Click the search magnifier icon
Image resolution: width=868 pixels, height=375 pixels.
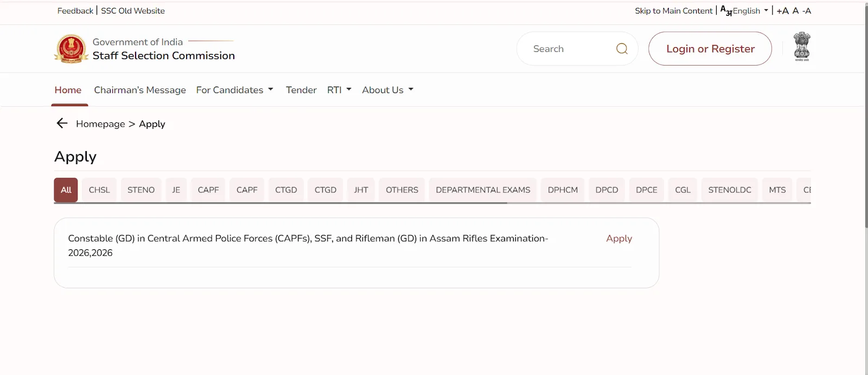[622, 49]
